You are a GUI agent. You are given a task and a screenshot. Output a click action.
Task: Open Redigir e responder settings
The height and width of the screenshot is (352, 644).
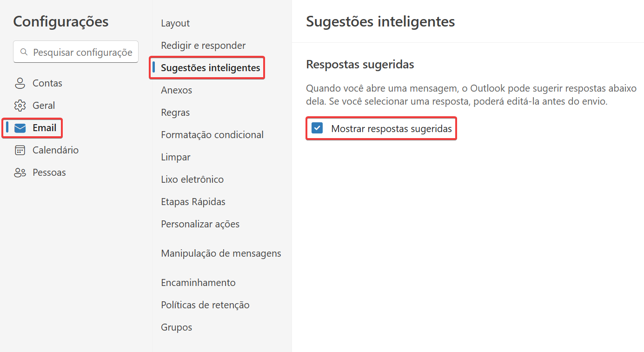tap(203, 46)
